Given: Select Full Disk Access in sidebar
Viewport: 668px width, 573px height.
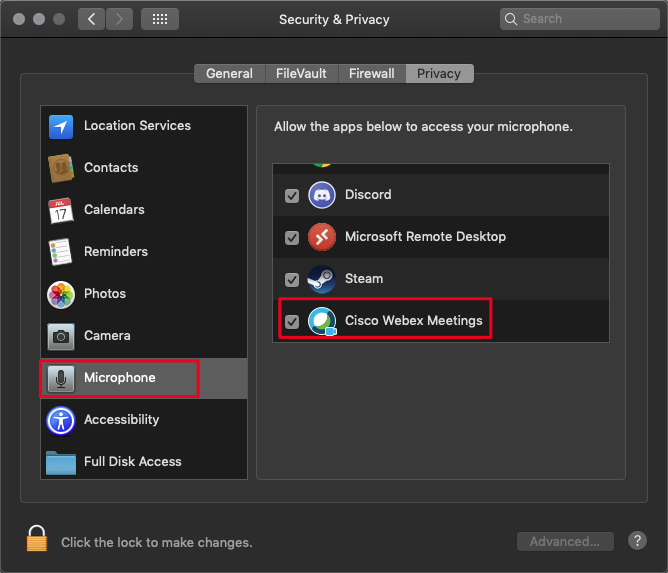Looking at the screenshot, I should [x=132, y=462].
